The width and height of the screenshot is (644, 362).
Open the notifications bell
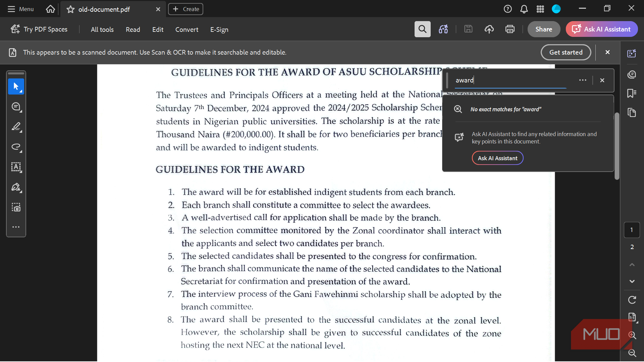point(524,9)
